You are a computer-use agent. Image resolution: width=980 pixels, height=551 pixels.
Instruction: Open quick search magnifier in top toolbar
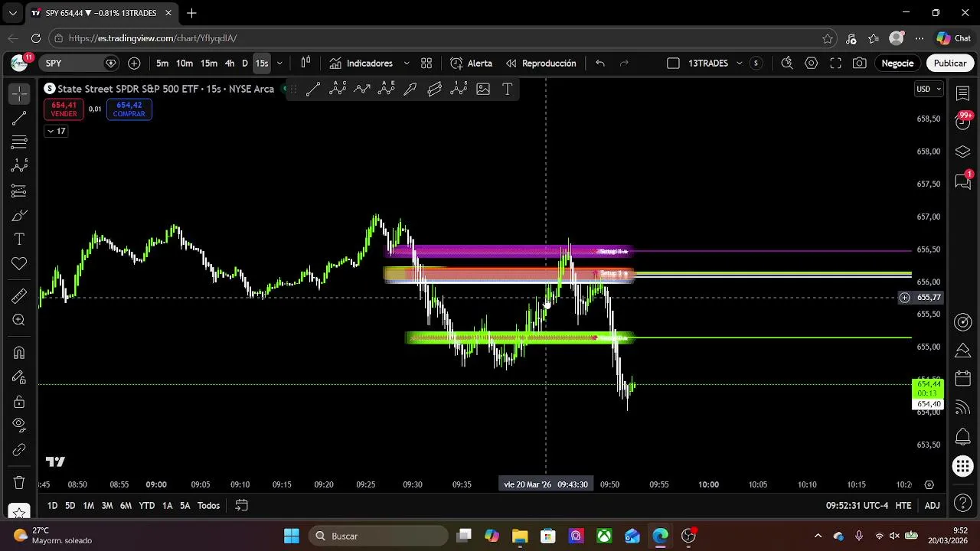point(786,64)
